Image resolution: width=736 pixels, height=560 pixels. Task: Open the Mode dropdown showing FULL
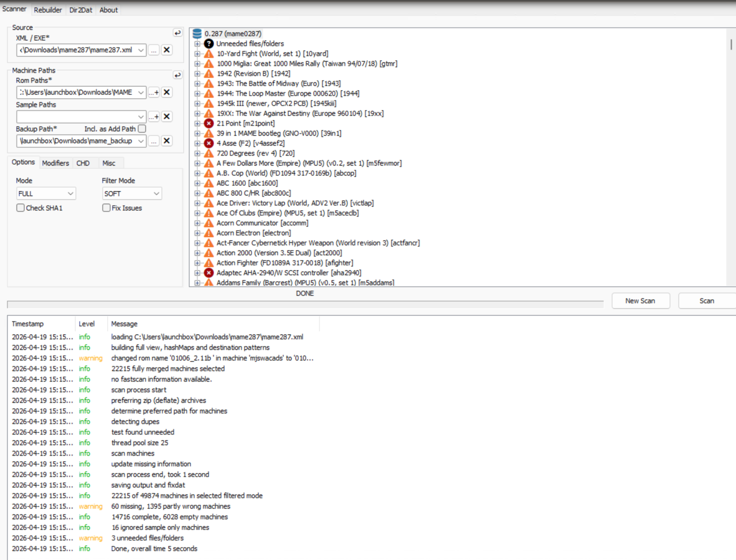[x=46, y=193]
